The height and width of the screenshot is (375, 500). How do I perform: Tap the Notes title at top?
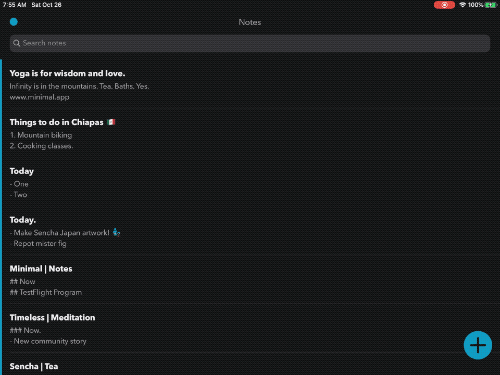tap(250, 22)
